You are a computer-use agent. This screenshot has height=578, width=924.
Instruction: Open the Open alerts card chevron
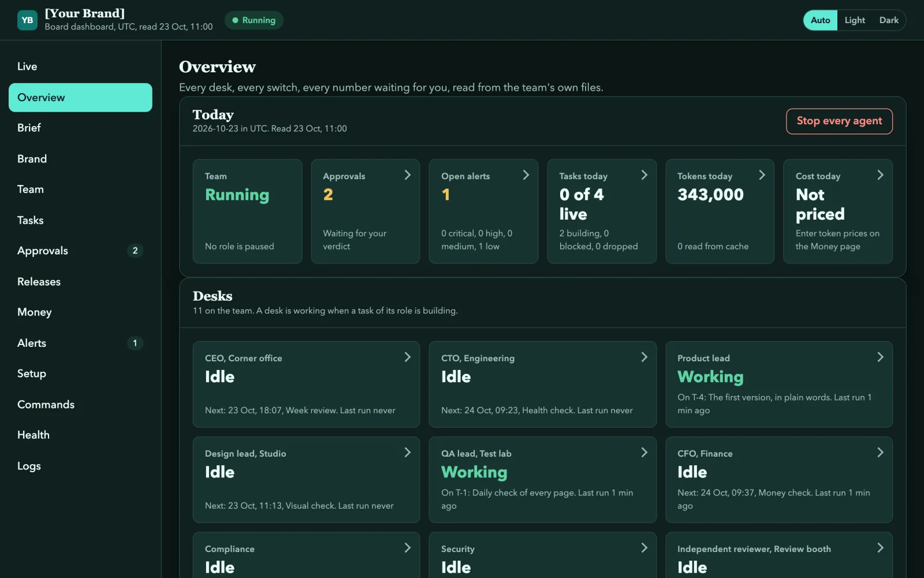tap(526, 175)
